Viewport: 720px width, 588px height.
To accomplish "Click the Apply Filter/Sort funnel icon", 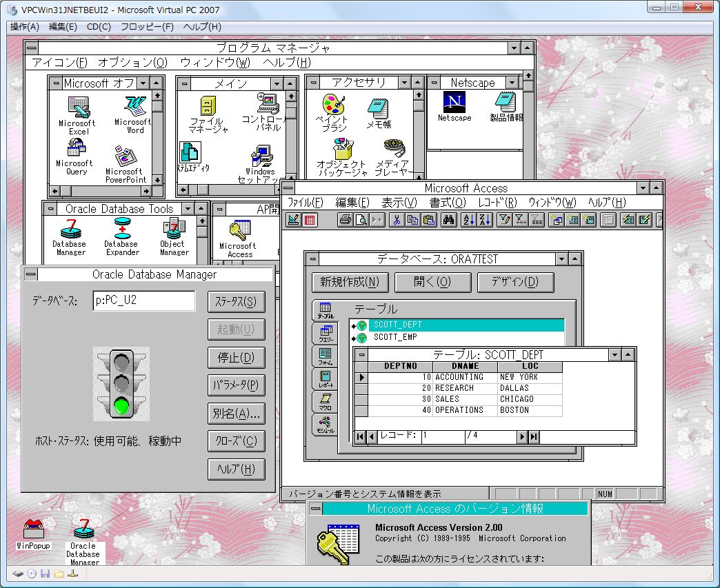I will point(520,221).
